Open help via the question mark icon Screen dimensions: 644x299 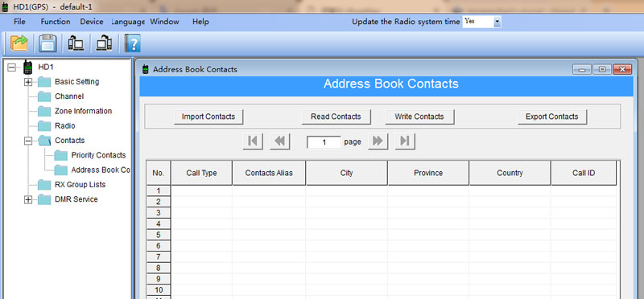click(x=132, y=43)
